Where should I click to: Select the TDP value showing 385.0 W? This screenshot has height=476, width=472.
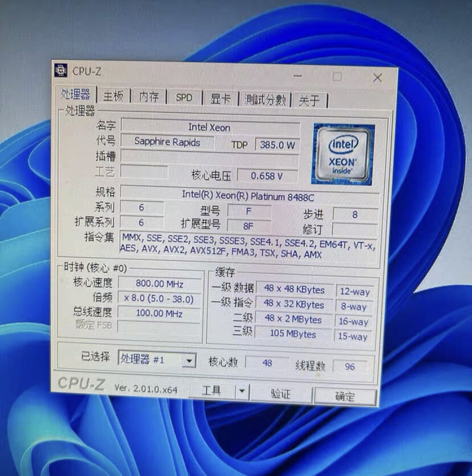coord(278,145)
